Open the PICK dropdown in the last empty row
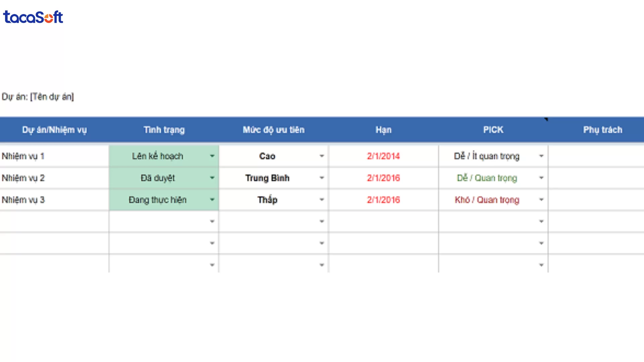 click(x=541, y=265)
